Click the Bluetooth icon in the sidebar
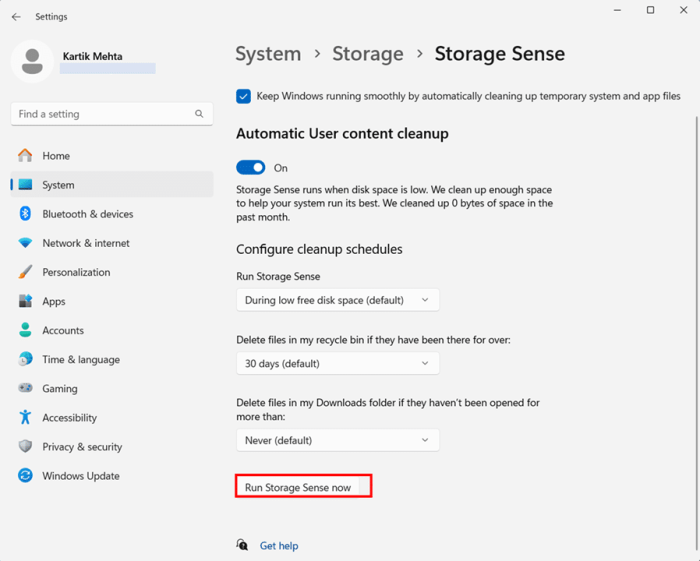Screen dimensions: 700x561 [x=25, y=213]
